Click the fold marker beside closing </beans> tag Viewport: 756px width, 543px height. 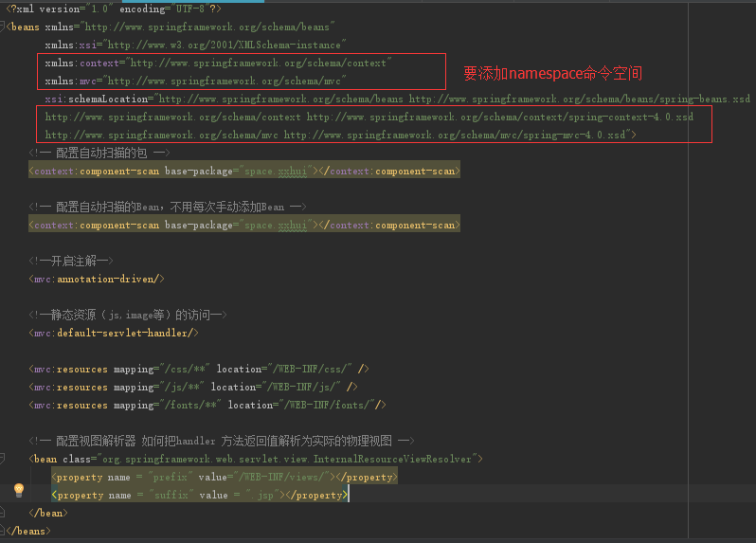click(x=2, y=530)
